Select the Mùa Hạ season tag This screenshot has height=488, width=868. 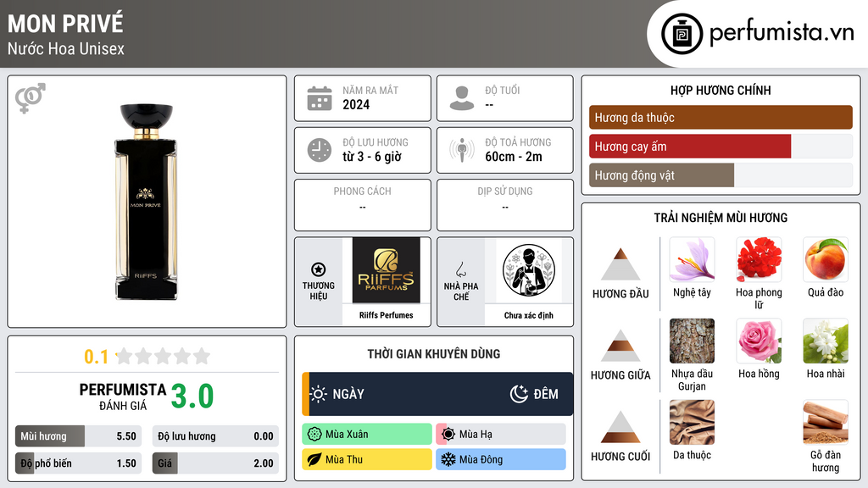coord(500,435)
